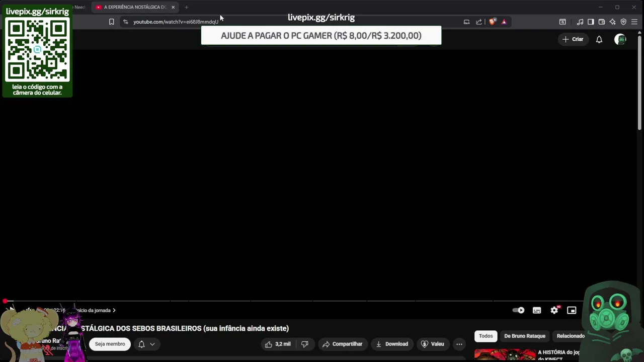This screenshot has width=644, height=362.
Task: Open Brave Leo AI sparkle icon
Action: tap(612, 22)
